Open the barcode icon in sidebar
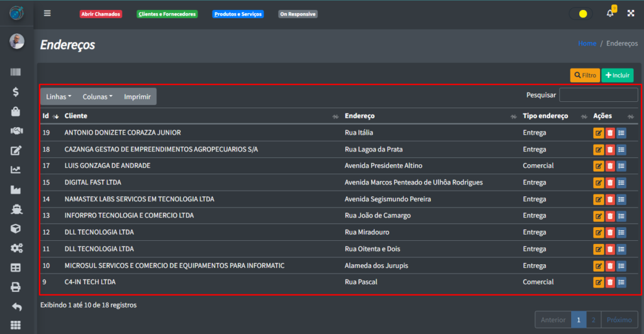This screenshot has width=644, height=334. (16, 73)
